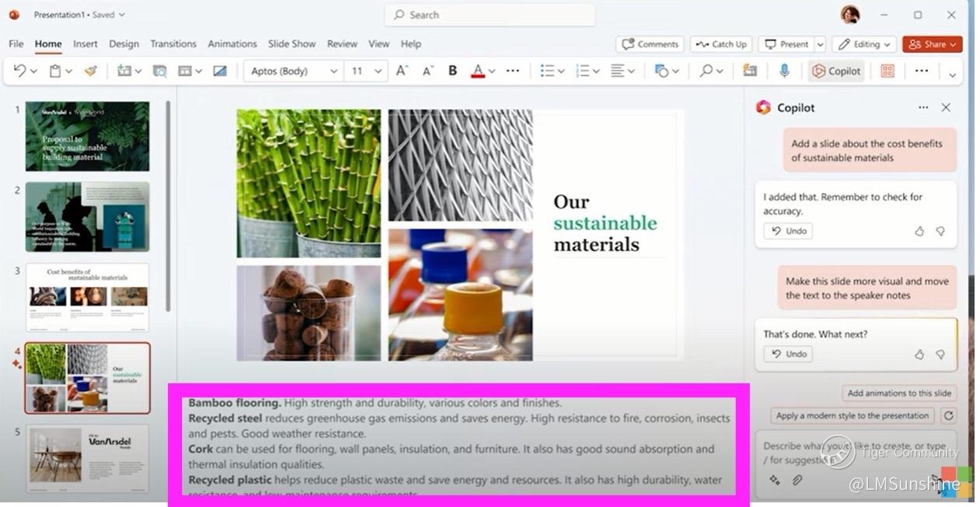Switch to the Slide Show tab

pyautogui.click(x=292, y=44)
